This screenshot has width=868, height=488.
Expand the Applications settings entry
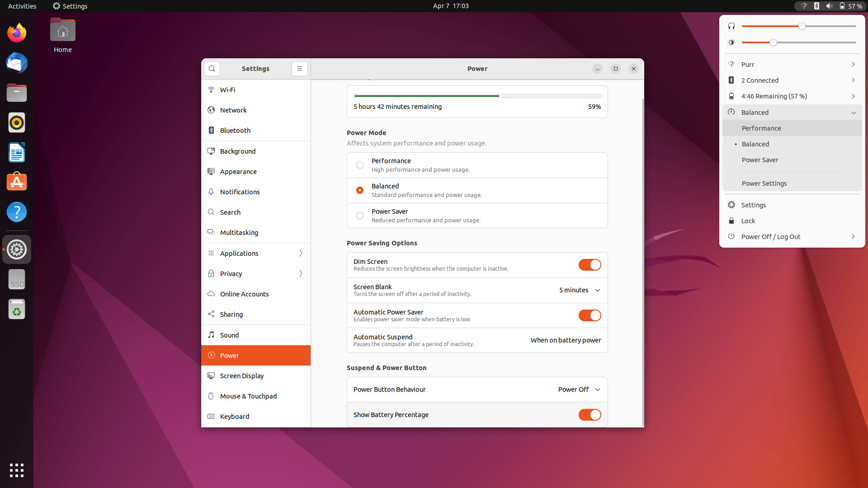[x=300, y=253]
